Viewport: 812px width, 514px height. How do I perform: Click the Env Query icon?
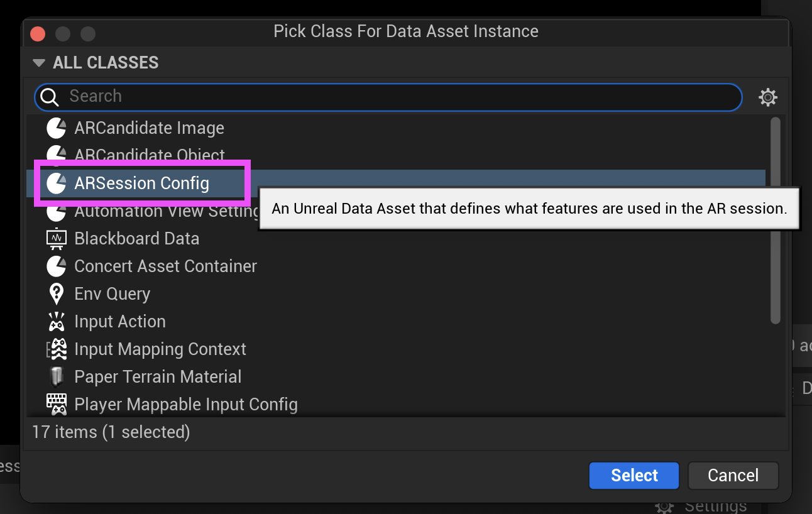coord(57,294)
